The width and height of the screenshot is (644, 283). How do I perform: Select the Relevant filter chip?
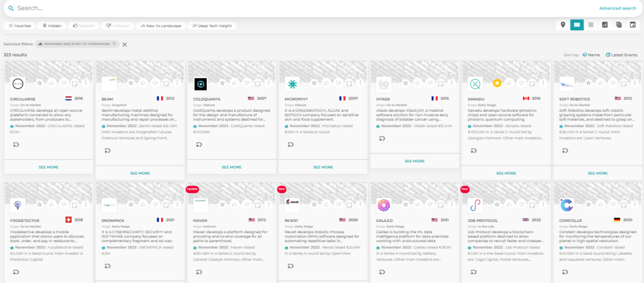point(84,26)
